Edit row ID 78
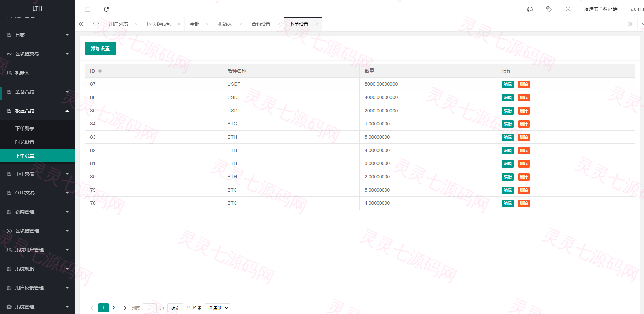Screen dimensions: 644x314 pos(508,203)
